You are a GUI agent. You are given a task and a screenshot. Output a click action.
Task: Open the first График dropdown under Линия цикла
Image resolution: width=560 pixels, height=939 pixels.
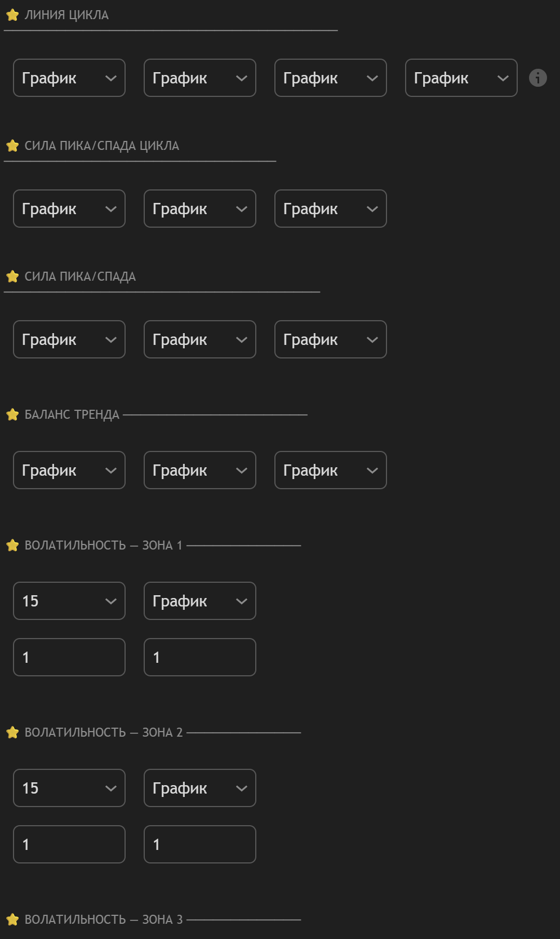[x=69, y=78]
